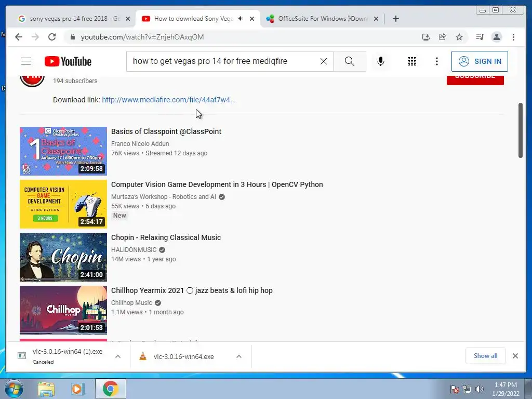Mute the audio icon on YouTube tab
The width and height of the screenshot is (532, 399).
(241, 19)
